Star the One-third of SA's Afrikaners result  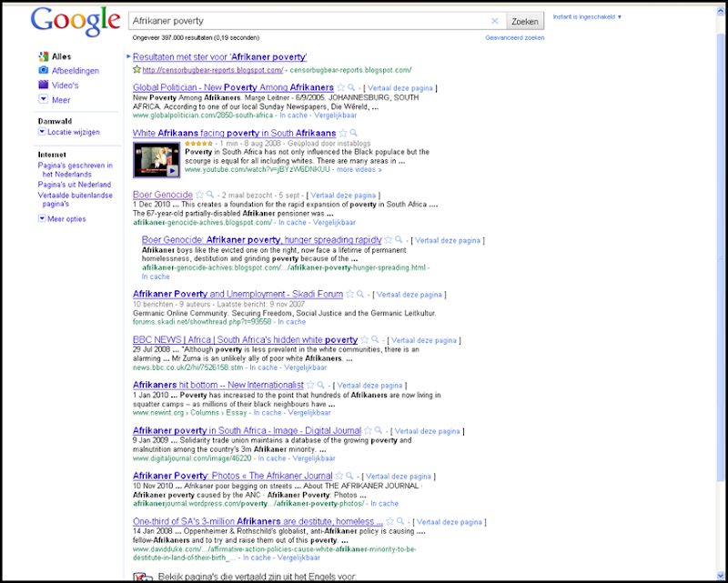[390, 521]
